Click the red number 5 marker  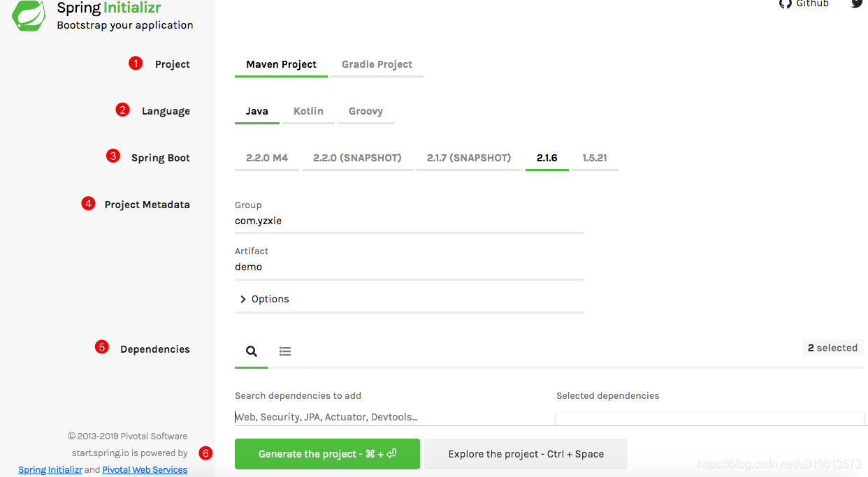pos(102,347)
